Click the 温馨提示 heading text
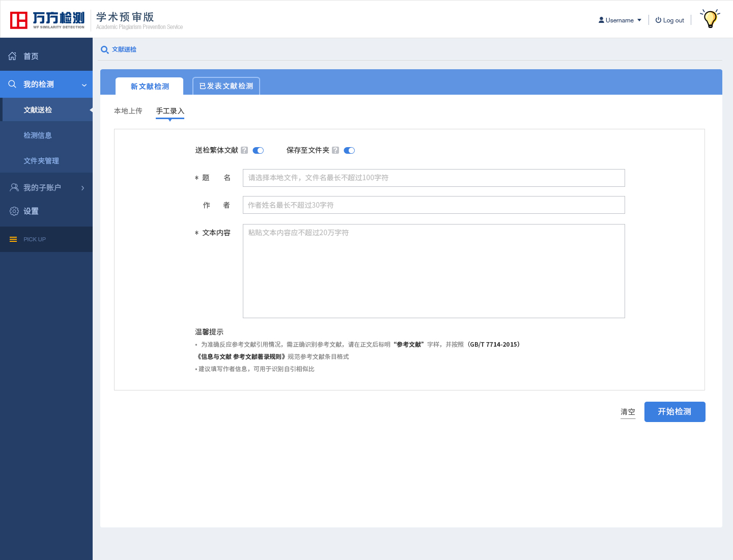 click(x=209, y=332)
